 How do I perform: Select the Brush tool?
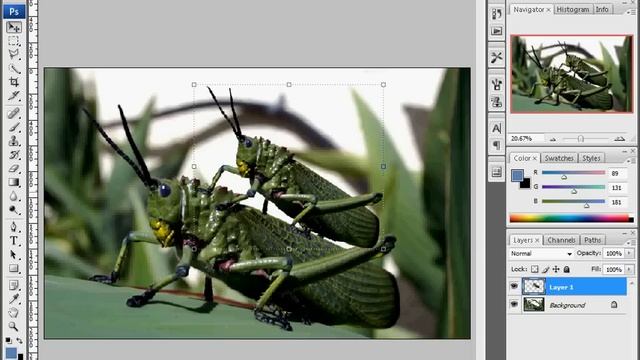[x=13, y=127]
